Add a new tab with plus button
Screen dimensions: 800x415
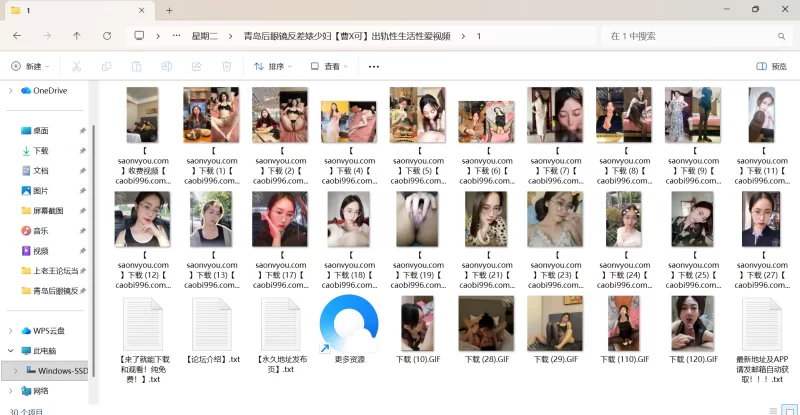click(170, 10)
